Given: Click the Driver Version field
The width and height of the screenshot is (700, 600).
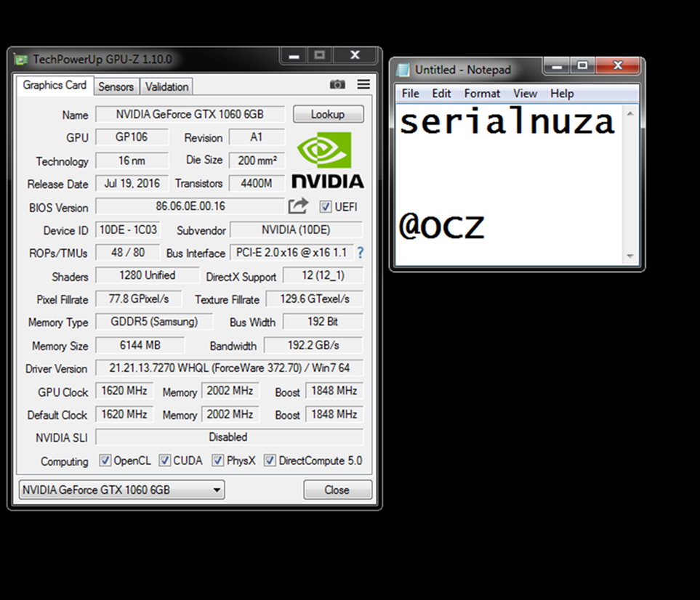Looking at the screenshot, I should click(x=230, y=368).
